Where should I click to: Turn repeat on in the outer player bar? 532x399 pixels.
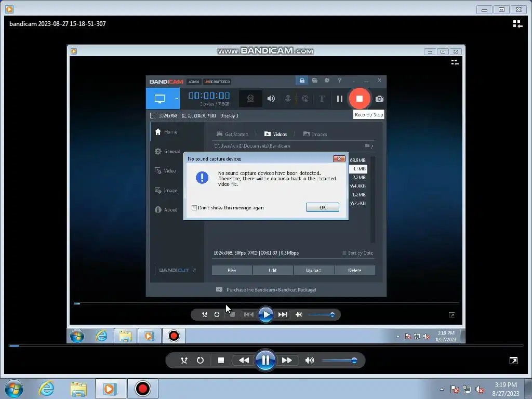click(x=200, y=360)
